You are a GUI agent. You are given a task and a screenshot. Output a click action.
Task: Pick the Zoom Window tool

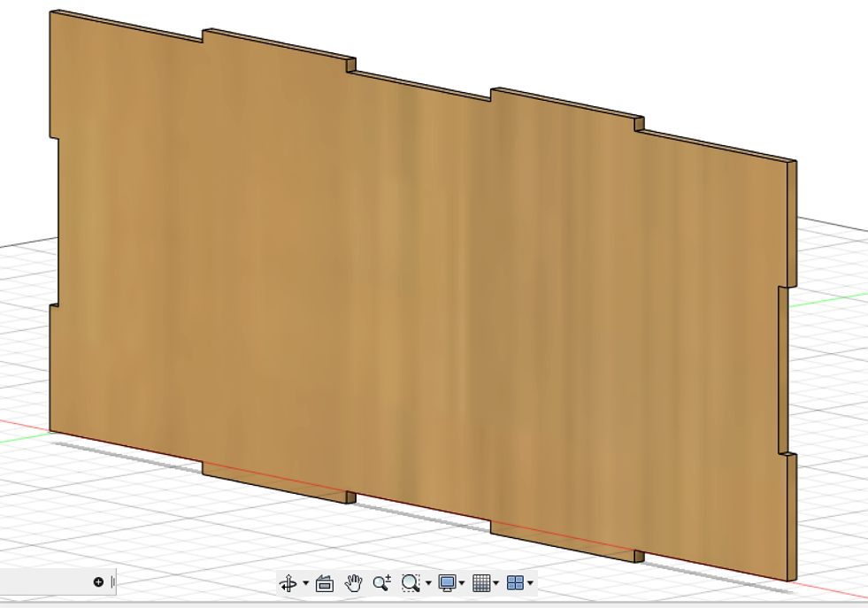point(411,583)
